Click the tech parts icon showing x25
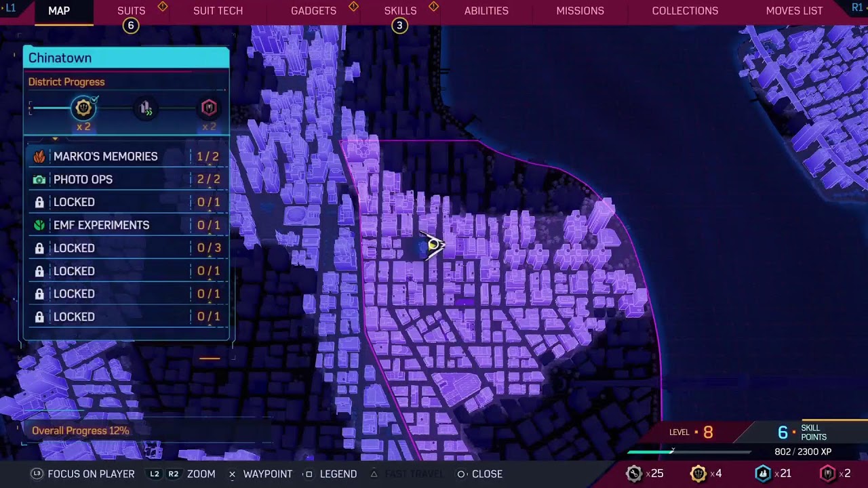This screenshot has width=868, height=488. point(634,474)
